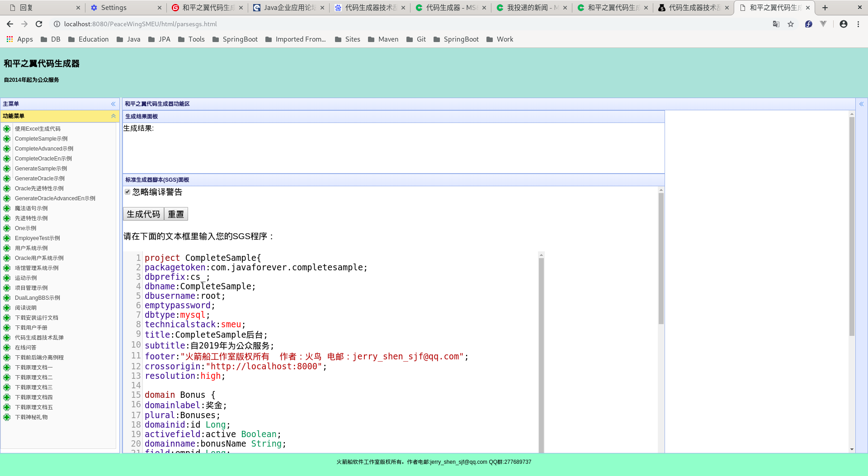
Task: Open the 代码生成器技术乱弹 menu item
Action: tap(39, 338)
